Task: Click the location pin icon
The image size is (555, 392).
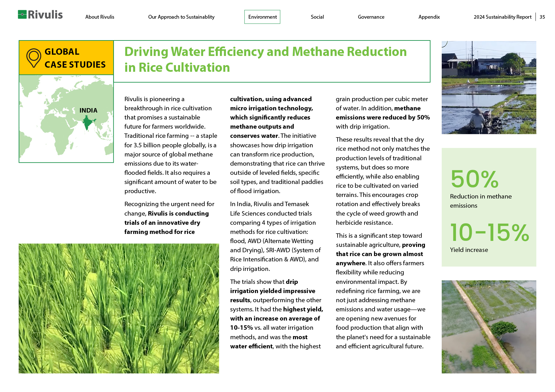Action: click(34, 58)
